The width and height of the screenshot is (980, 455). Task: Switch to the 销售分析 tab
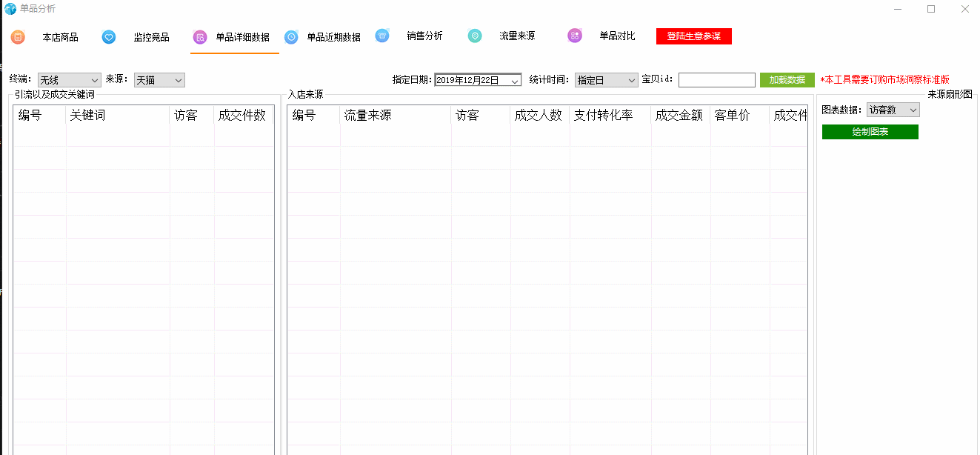[x=424, y=36]
